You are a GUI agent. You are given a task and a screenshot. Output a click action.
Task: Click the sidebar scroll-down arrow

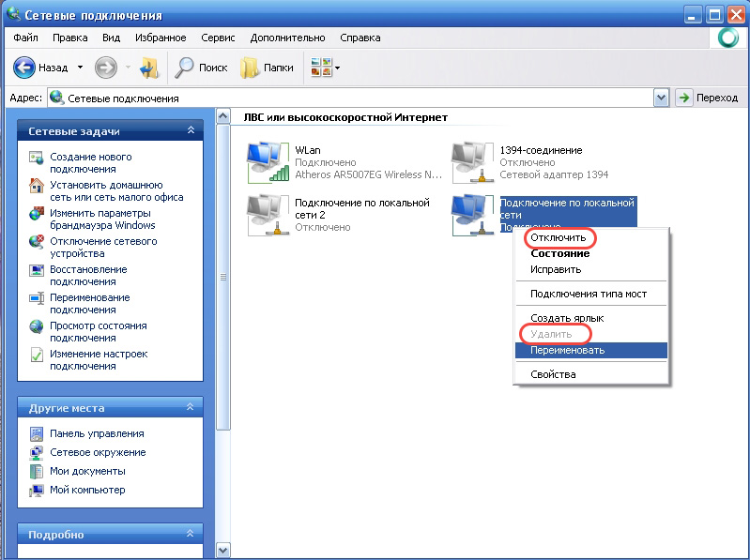tap(222, 550)
